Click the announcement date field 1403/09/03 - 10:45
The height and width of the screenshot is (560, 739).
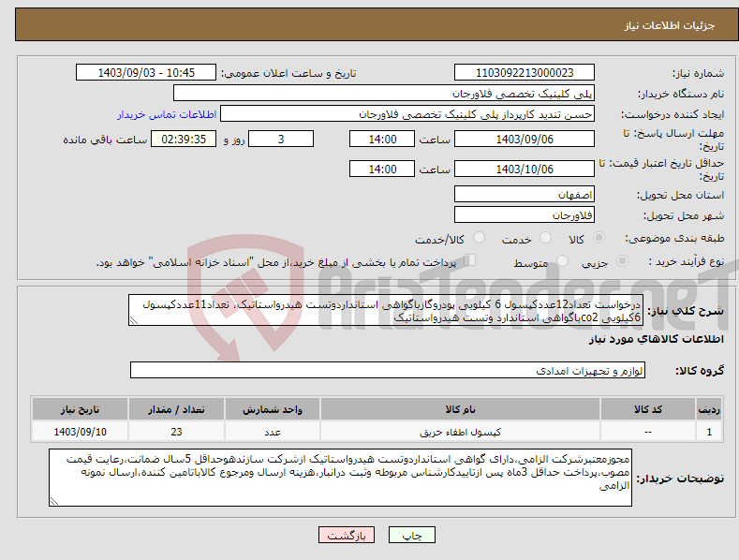(x=145, y=73)
